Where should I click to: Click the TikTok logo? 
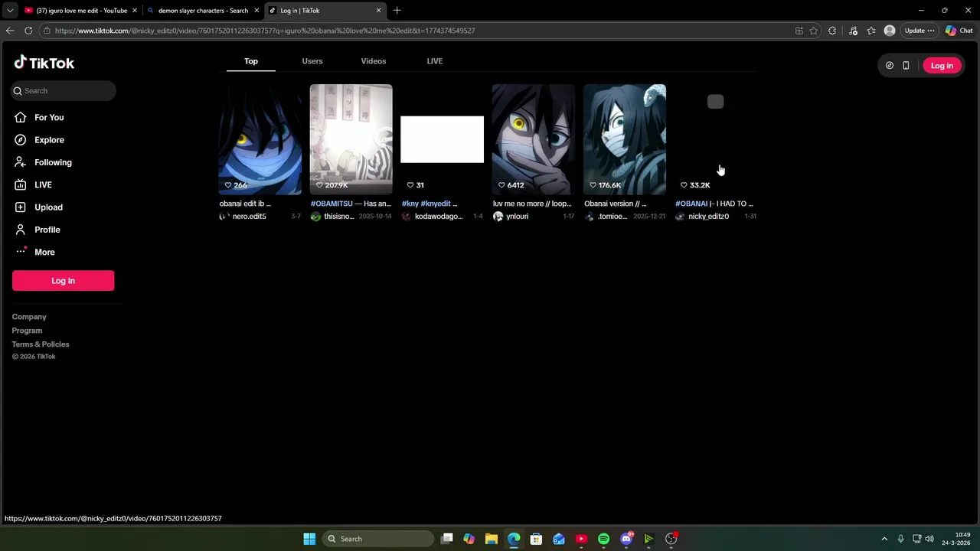coord(44,63)
